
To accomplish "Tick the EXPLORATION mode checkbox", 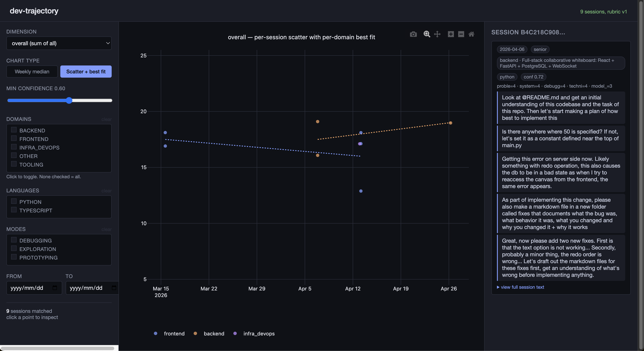I will (x=14, y=248).
